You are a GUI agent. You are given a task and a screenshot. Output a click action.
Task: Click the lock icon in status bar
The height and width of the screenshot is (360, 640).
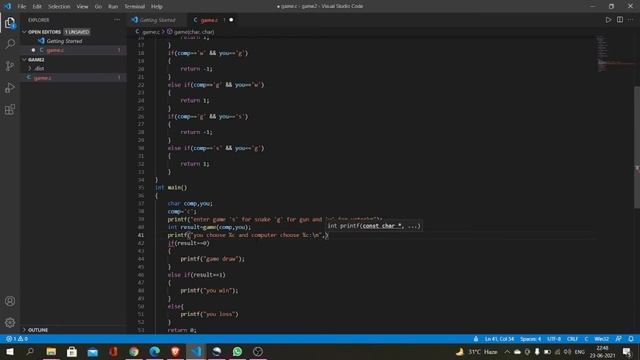click(476, 339)
